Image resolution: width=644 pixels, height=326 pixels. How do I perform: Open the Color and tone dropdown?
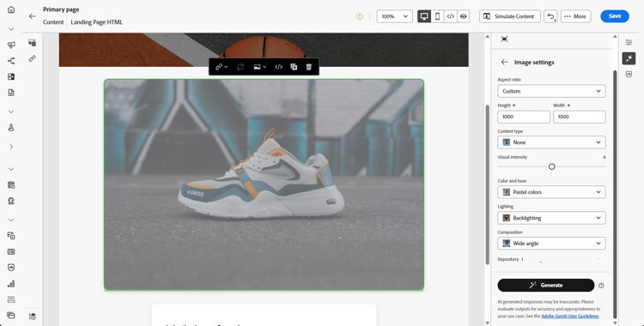[551, 192]
